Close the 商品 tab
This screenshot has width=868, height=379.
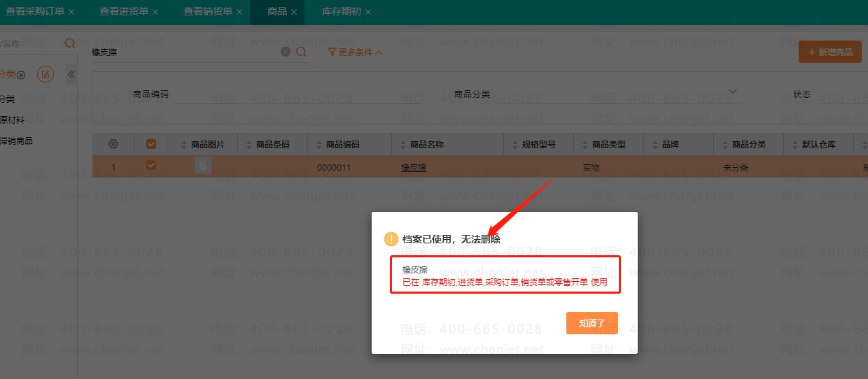click(x=293, y=13)
